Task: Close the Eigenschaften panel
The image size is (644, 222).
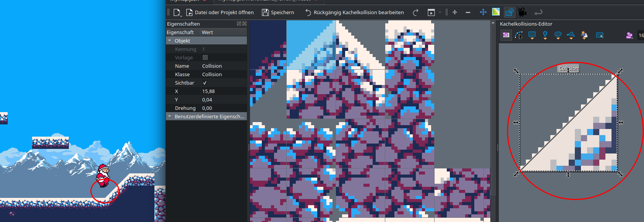Action: [245, 24]
